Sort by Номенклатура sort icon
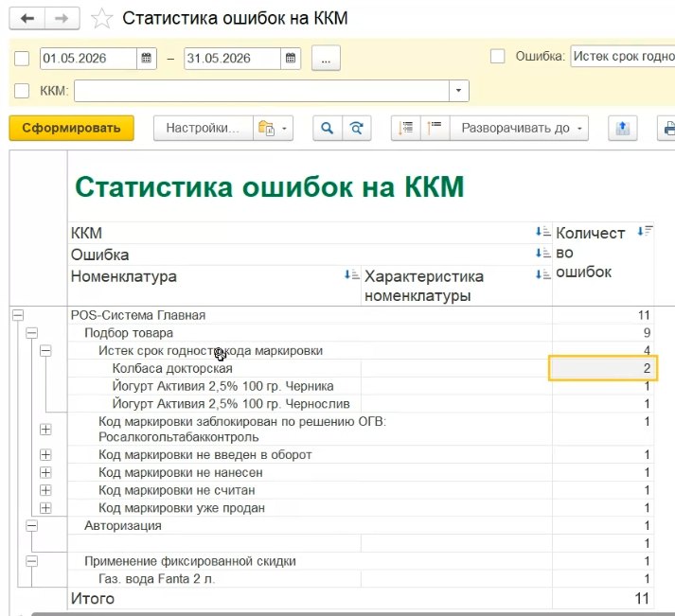 [352, 274]
